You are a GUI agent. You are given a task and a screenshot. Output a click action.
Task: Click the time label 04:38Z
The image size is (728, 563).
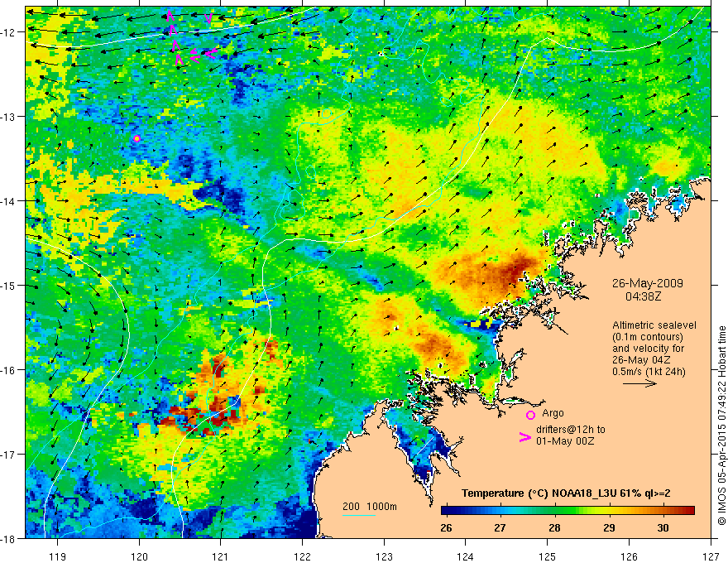[x=643, y=296]
